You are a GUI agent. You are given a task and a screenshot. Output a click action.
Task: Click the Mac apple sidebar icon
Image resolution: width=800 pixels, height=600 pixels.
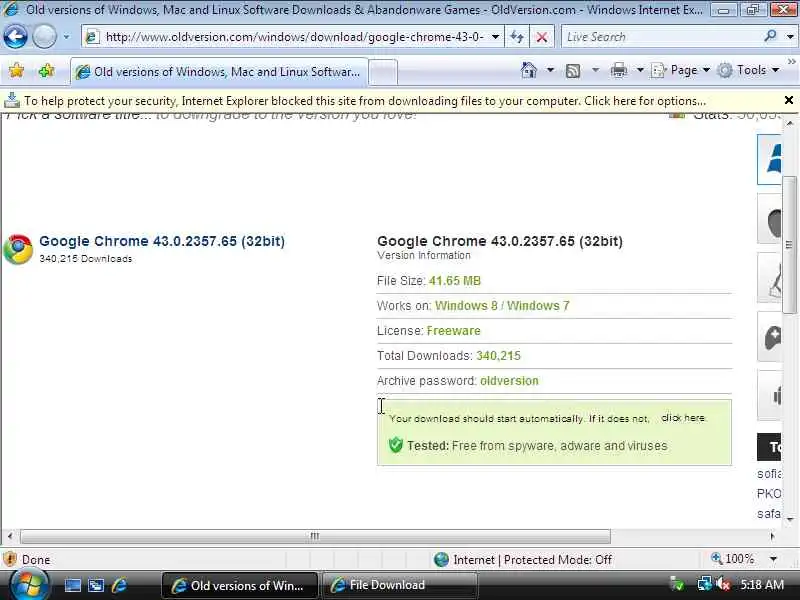click(x=769, y=219)
